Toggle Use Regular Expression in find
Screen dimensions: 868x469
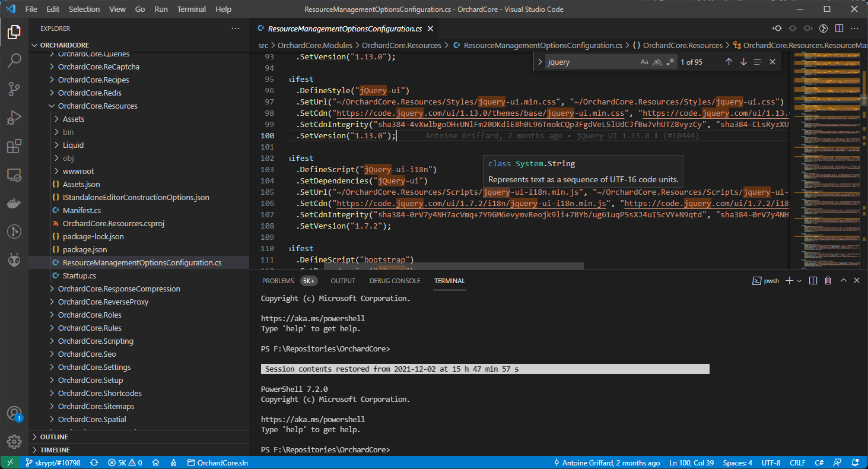tap(670, 62)
